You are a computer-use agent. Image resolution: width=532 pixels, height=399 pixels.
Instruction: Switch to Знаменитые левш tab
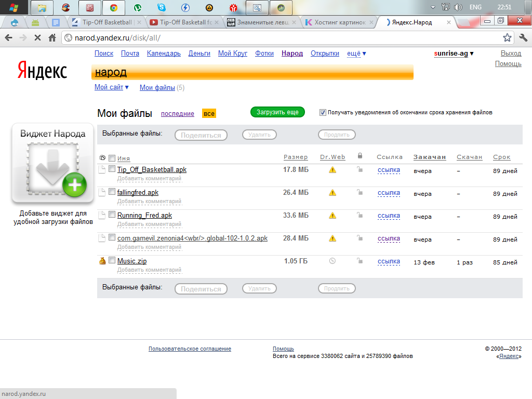pyautogui.click(x=263, y=22)
